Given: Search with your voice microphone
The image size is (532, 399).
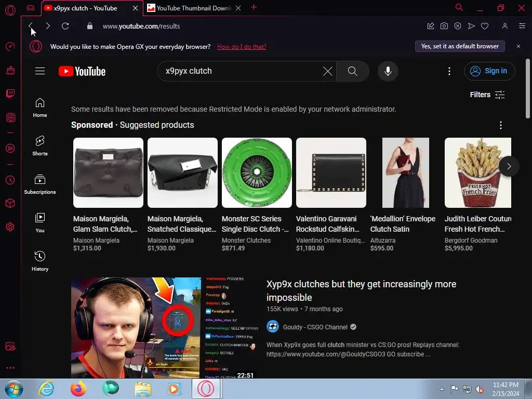Looking at the screenshot, I should 388,71.
